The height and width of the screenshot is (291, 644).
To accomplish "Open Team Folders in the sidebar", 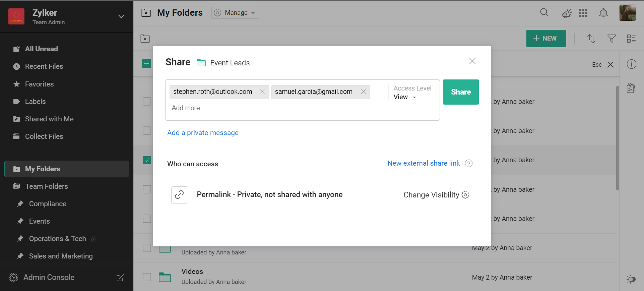I will click(47, 186).
